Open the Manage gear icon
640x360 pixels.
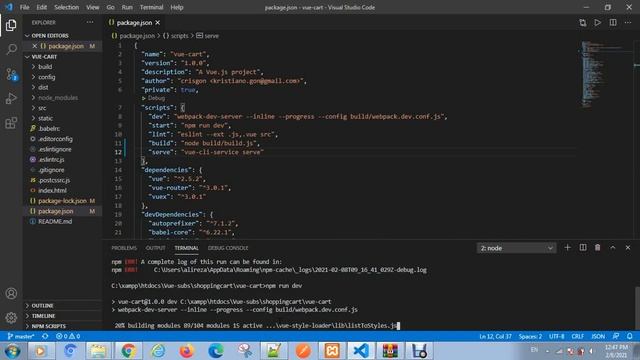pyautogui.click(x=11, y=317)
